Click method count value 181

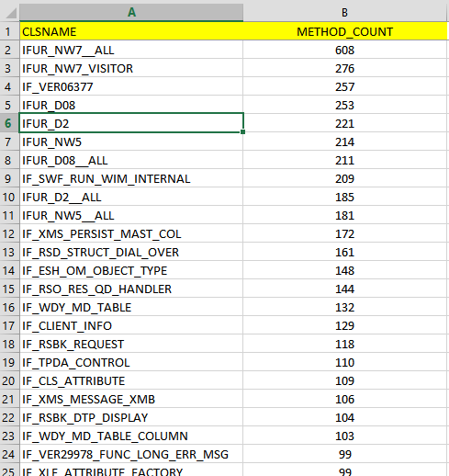pos(345,215)
